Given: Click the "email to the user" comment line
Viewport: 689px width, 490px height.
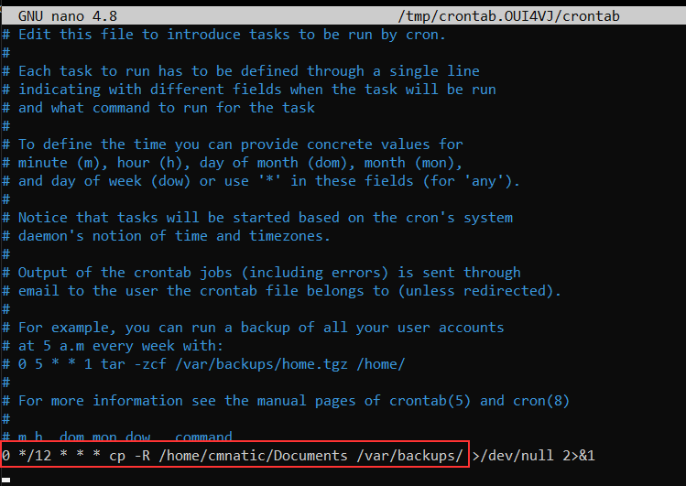Looking at the screenshot, I should coord(281,290).
